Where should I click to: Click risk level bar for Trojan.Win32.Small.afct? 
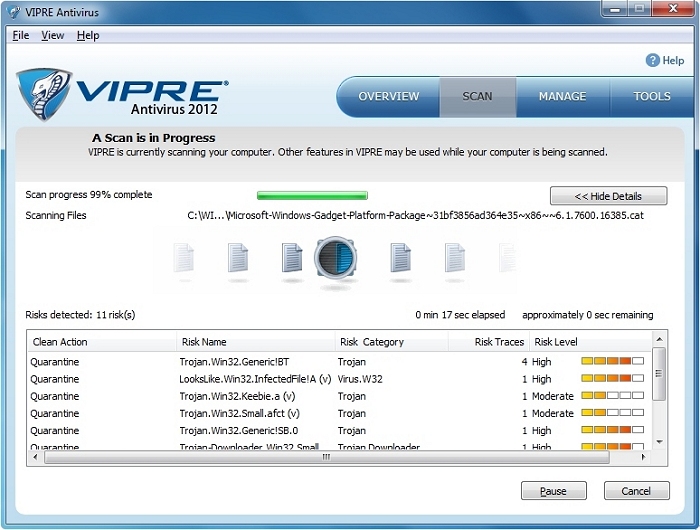click(x=612, y=413)
